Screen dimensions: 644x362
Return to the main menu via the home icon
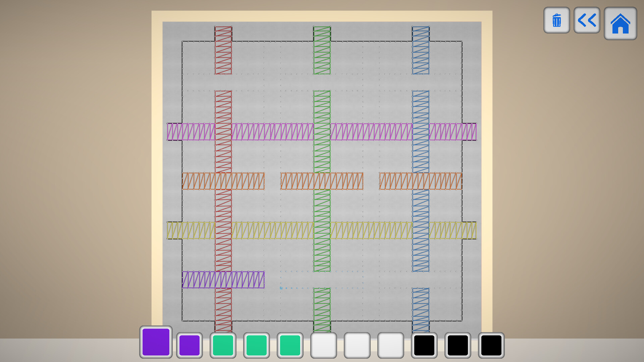[x=620, y=23]
